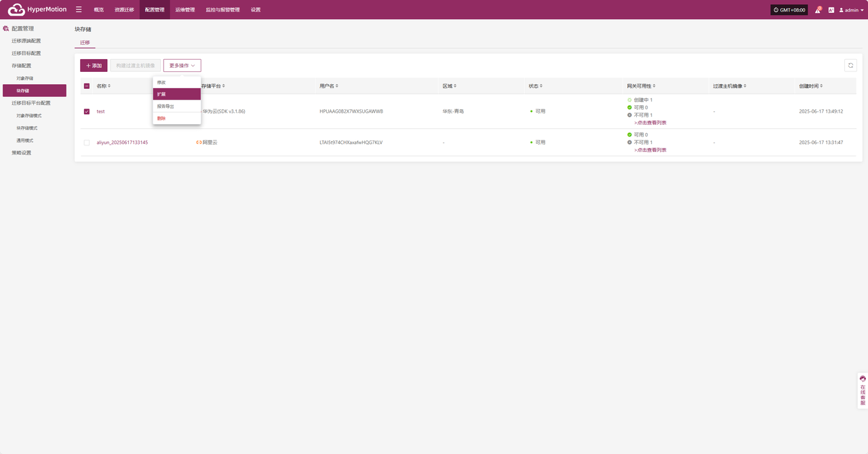The height and width of the screenshot is (454, 868).
Task: Open the 配置管理 top navigation item
Action: pyautogui.click(x=155, y=10)
